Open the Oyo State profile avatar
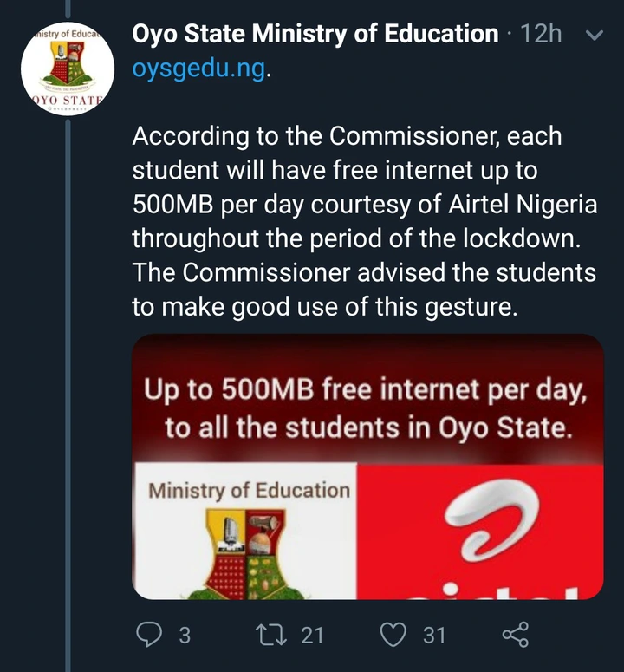The image size is (624, 672). [x=68, y=69]
